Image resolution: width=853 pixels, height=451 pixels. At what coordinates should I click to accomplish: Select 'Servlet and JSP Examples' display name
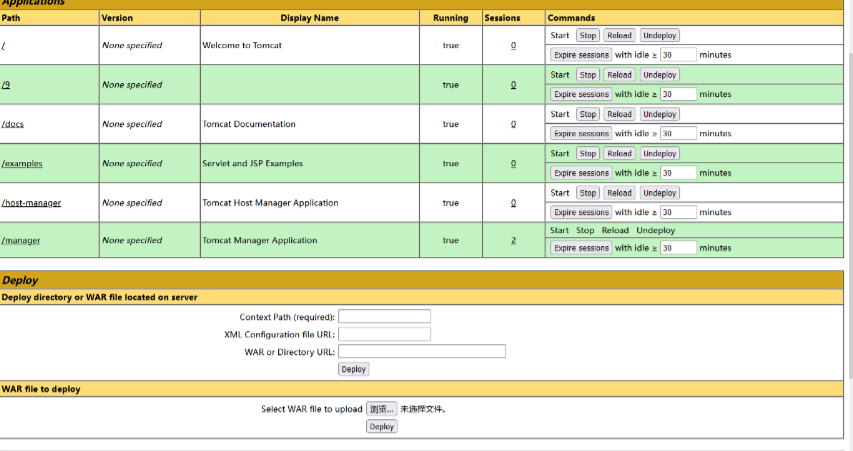point(252,163)
